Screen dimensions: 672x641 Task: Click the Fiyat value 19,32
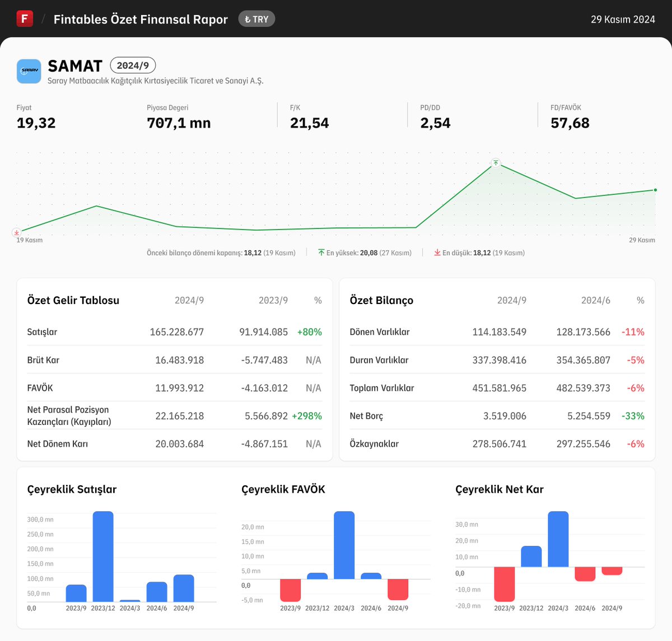click(x=36, y=123)
